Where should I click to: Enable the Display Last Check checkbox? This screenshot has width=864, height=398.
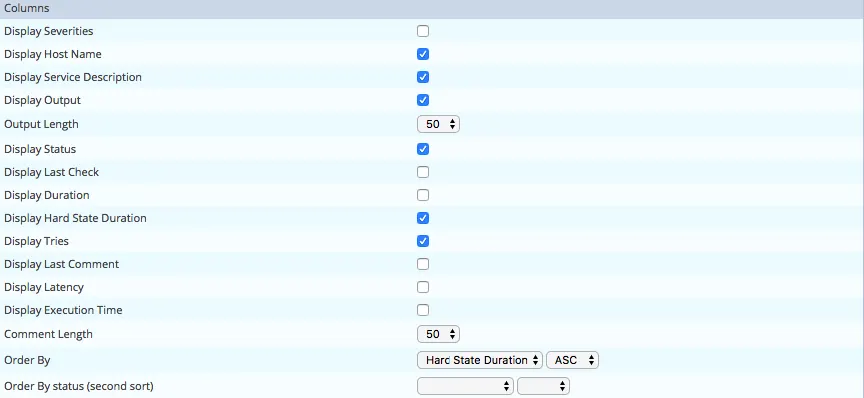(423, 172)
